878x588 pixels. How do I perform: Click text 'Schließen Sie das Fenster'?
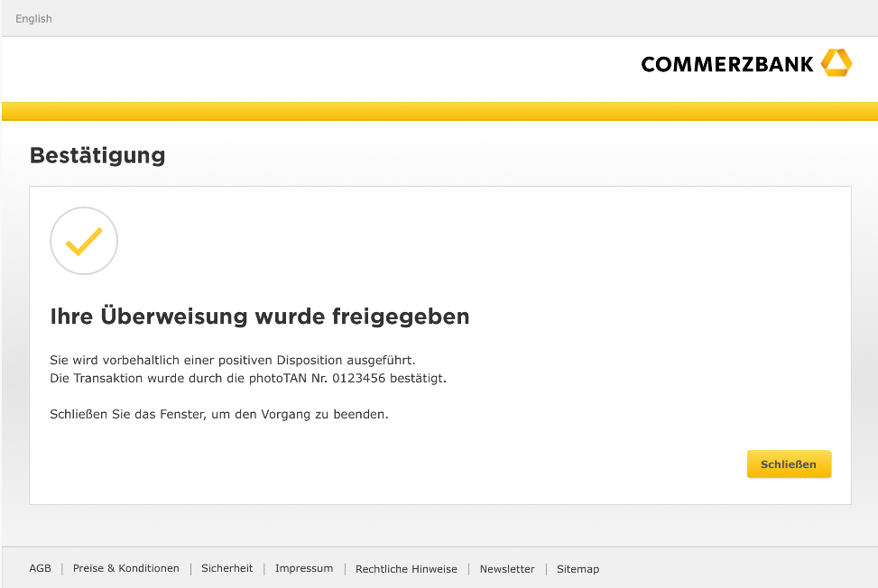127,415
